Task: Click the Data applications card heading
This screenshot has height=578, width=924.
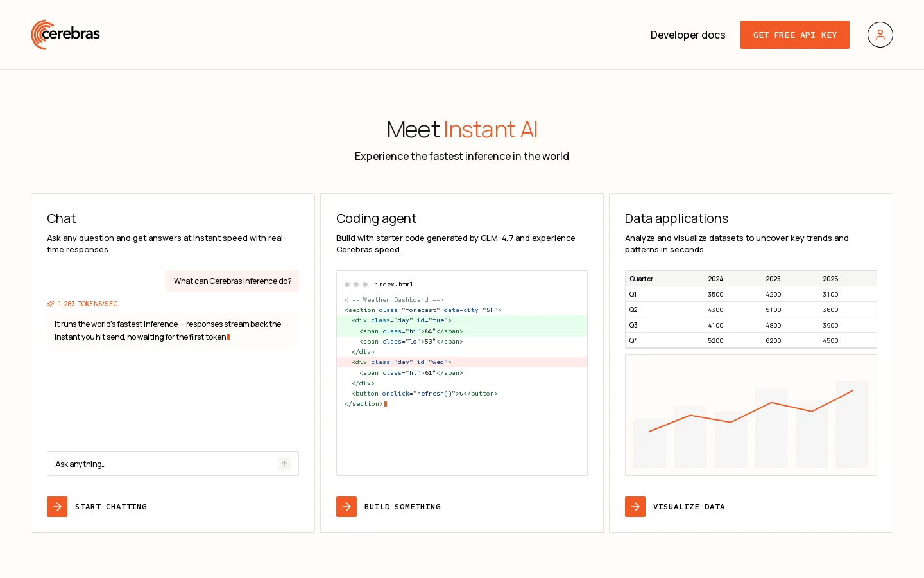Action: [676, 218]
